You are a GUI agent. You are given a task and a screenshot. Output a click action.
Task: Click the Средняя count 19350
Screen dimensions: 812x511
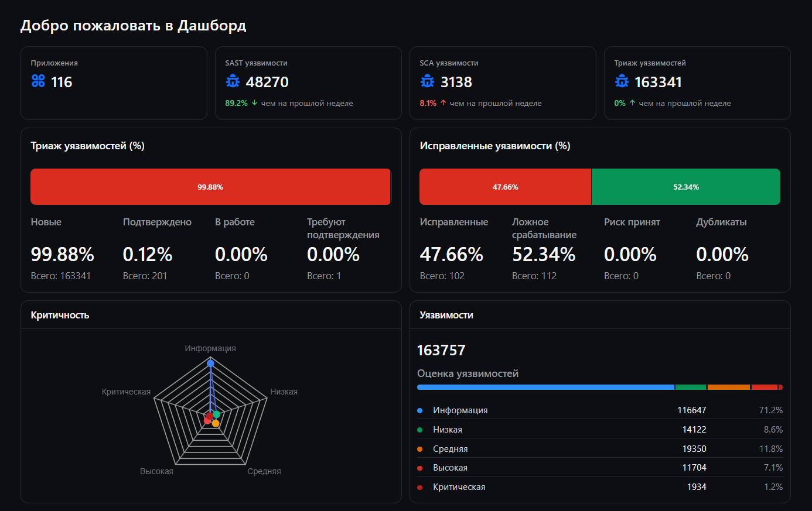694,449
